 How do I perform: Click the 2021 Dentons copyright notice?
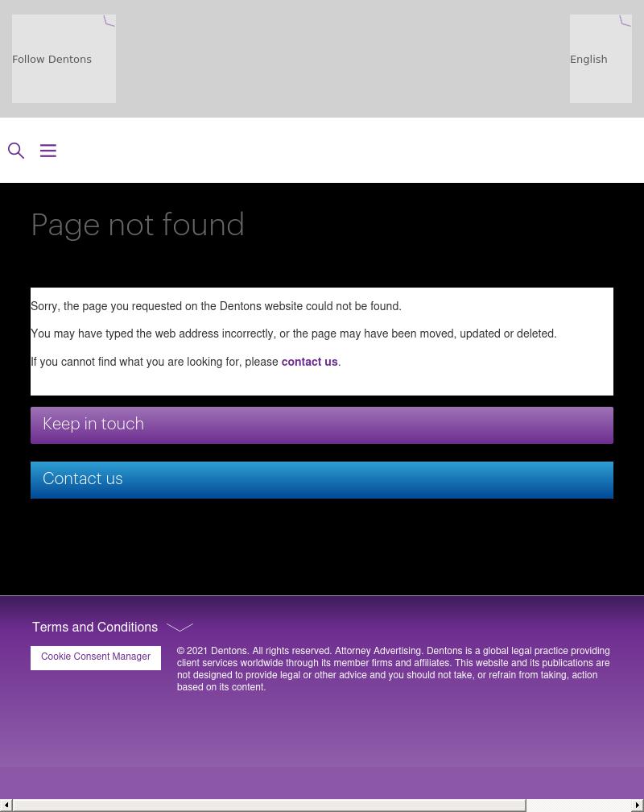tap(394, 669)
